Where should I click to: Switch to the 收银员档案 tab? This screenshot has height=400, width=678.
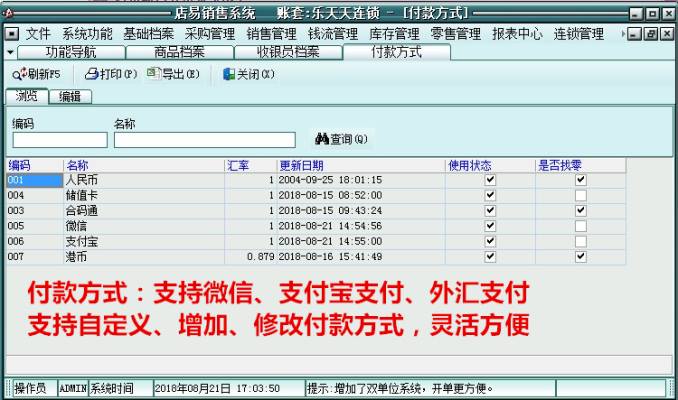pyautogui.click(x=288, y=52)
